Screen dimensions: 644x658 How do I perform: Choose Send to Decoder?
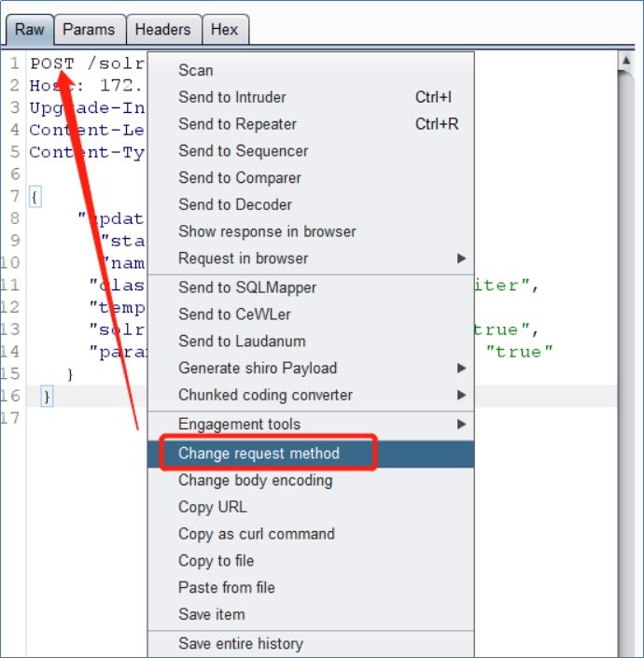(311, 204)
